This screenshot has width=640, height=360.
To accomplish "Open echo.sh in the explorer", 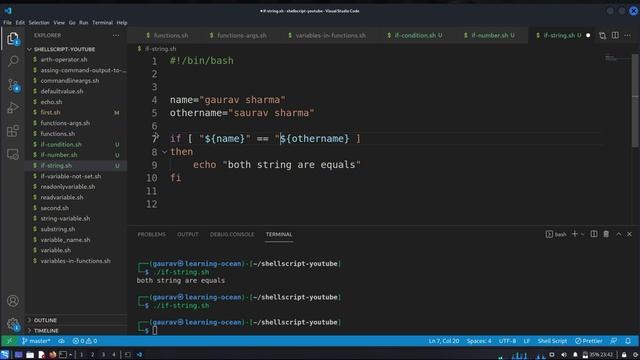I will [x=51, y=102].
